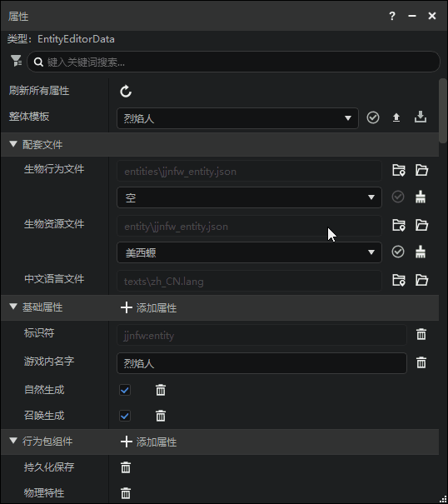
Task: Click the download template icon
Action: click(421, 117)
